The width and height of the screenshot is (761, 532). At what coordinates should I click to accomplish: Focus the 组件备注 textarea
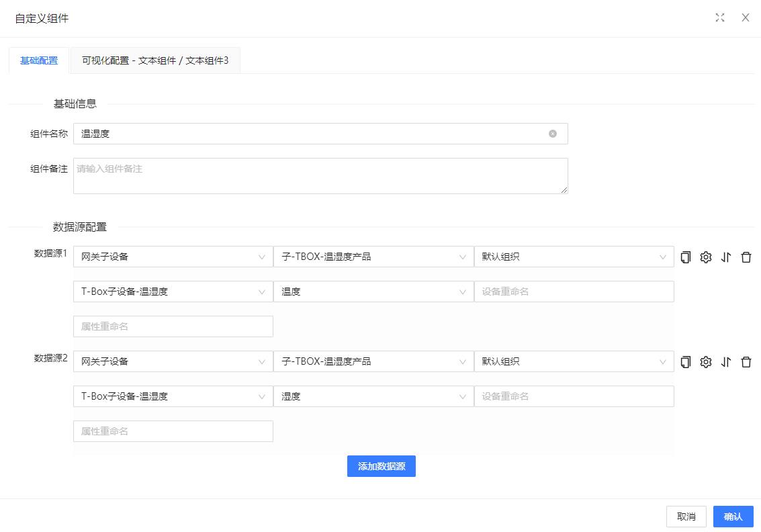(320, 176)
